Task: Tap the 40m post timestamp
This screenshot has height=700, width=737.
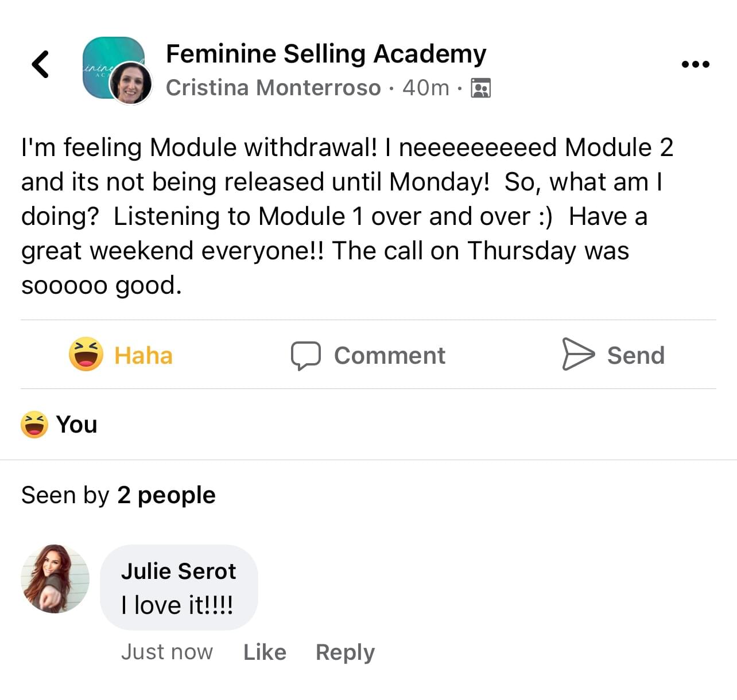Action: [425, 88]
